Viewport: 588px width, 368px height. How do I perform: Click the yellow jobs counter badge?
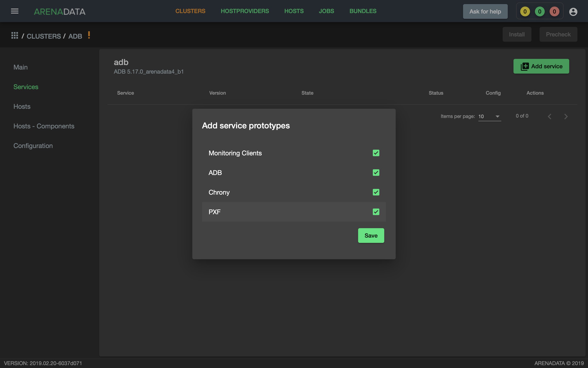pos(525,11)
